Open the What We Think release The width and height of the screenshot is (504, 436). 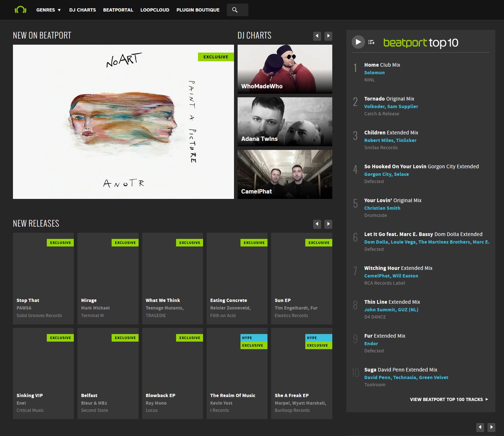coord(163,300)
